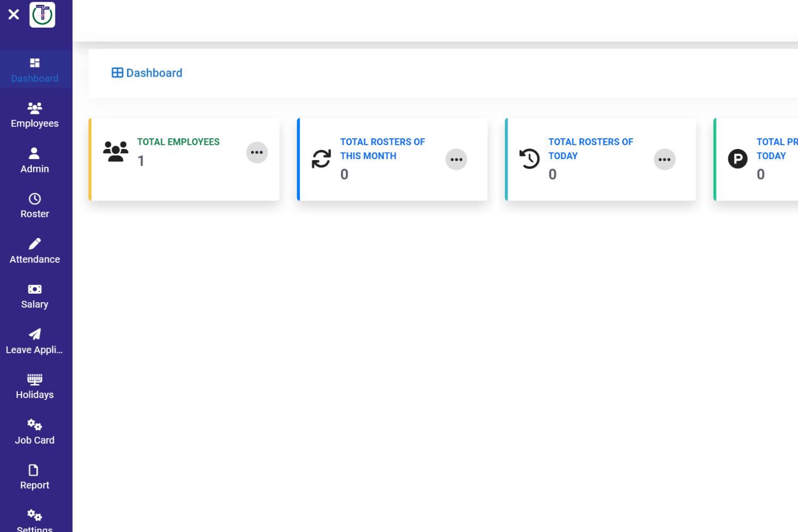Click the 0 value on monthly rosters card
798x532 pixels.
click(344, 174)
